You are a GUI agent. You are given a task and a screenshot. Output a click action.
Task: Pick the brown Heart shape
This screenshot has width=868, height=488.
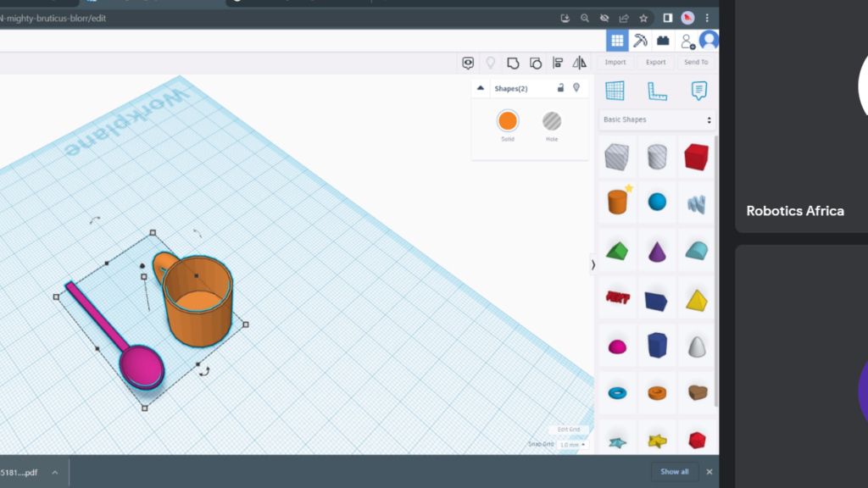pos(698,392)
